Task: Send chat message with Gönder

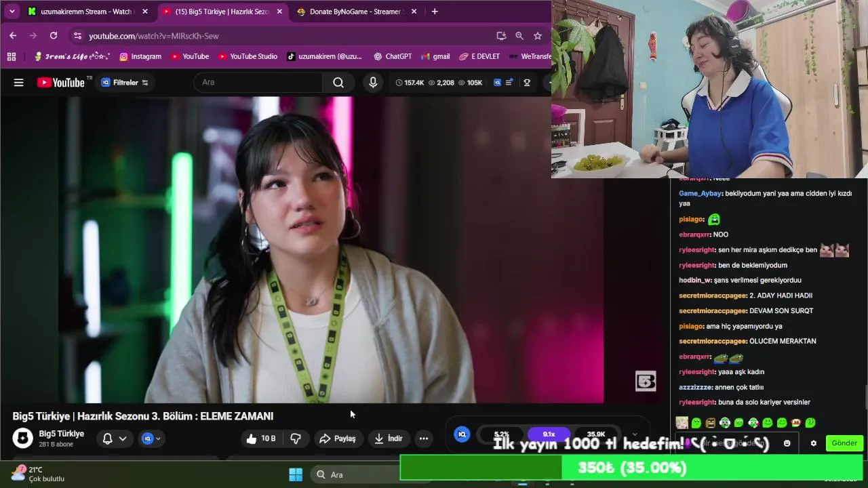Action: coord(844,443)
